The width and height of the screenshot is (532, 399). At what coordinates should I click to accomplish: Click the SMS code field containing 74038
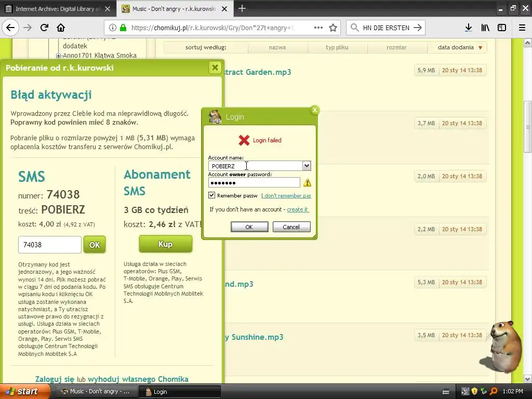(50, 245)
